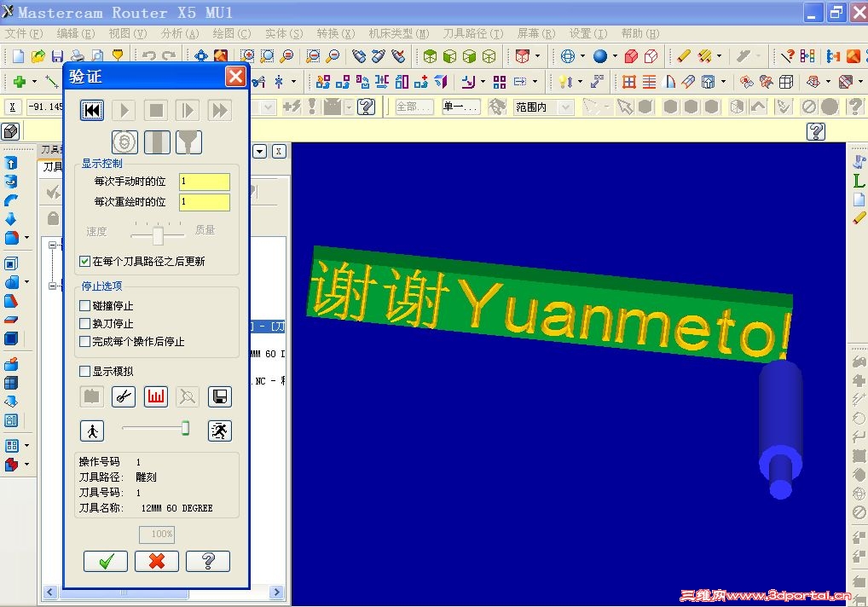
Task: Click the funnel-shaped holder display icon
Action: 188,142
